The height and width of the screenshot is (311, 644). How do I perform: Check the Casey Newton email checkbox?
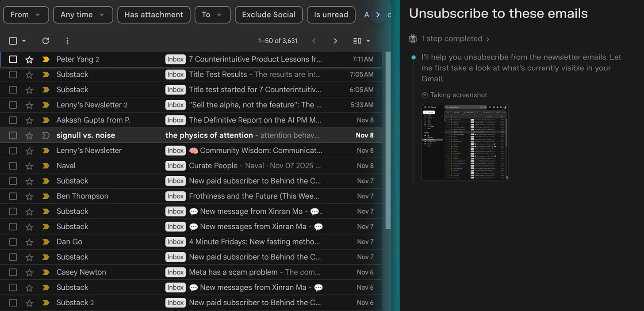13,272
